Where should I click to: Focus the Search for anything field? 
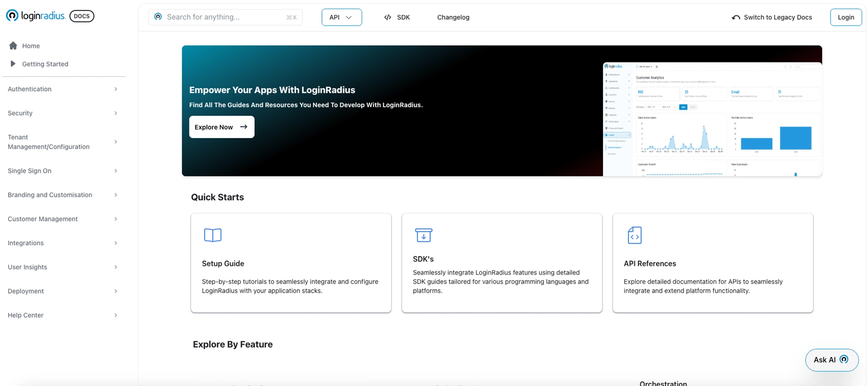(225, 17)
